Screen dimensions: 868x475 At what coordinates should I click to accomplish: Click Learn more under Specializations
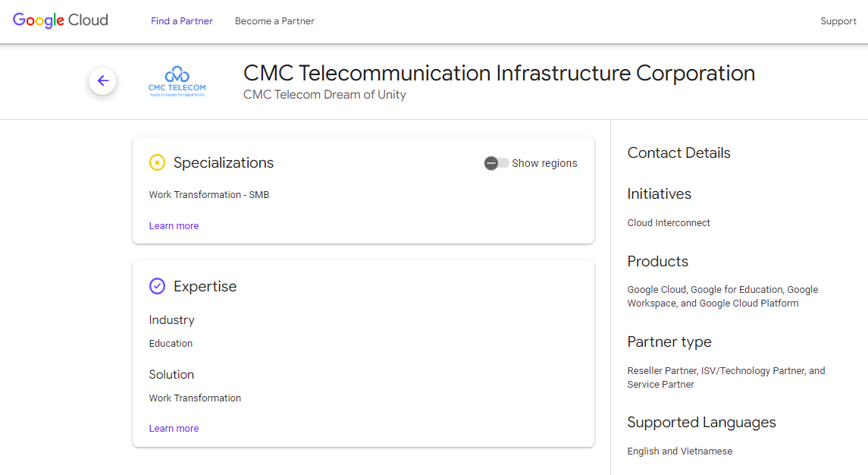174,226
